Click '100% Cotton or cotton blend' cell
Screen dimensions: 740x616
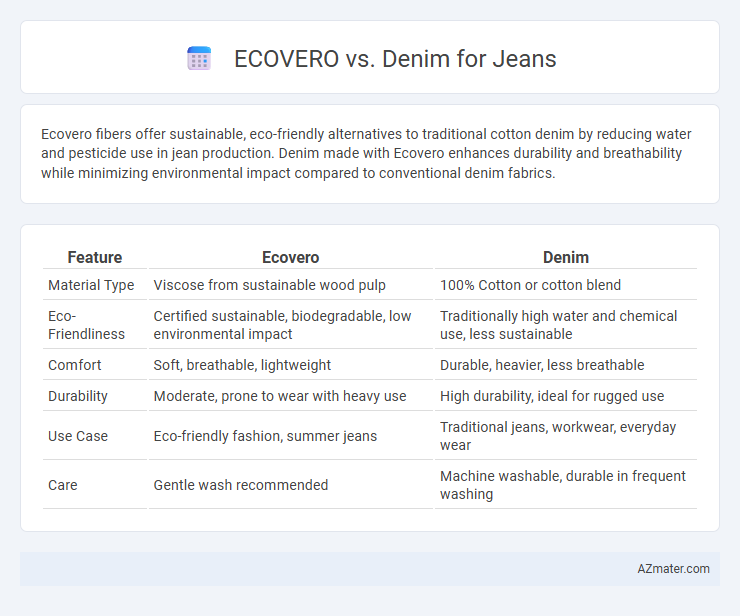point(530,285)
